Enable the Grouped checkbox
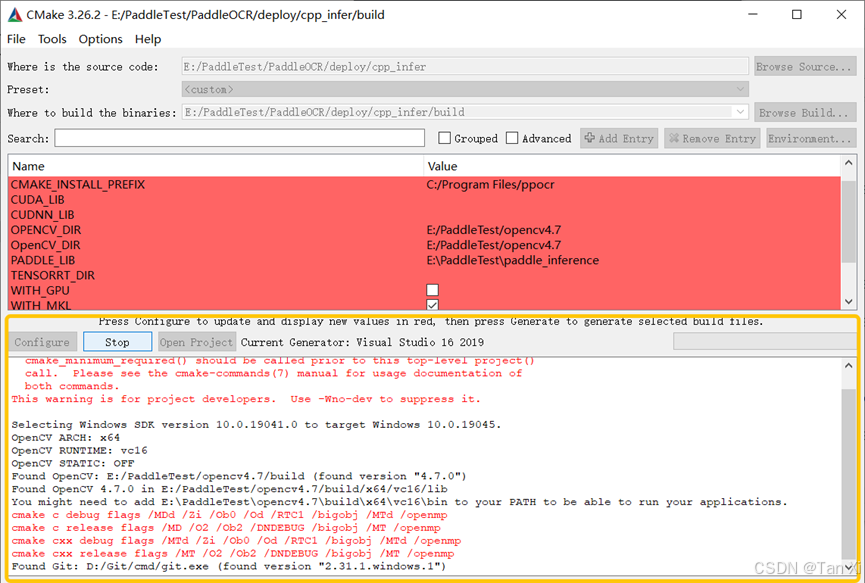Screen dimensions: 865x583 pyautogui.click(x=445, y=138)
